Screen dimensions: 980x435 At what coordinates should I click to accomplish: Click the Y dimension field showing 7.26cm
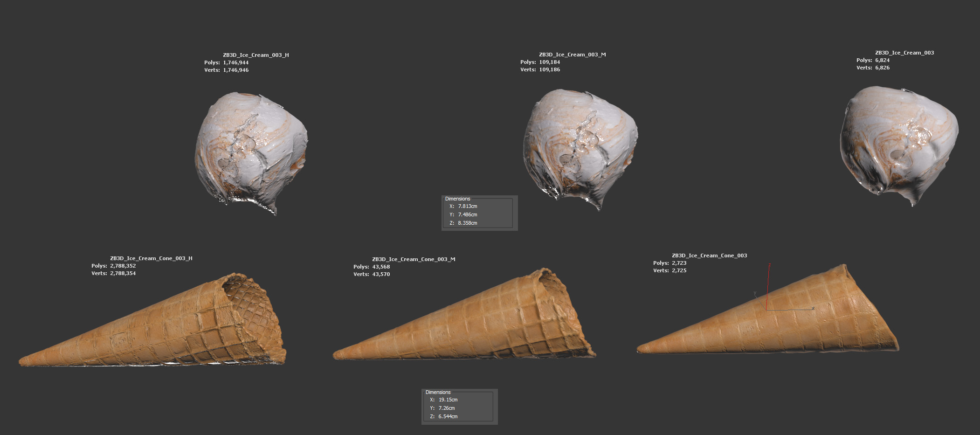(446, 408)
